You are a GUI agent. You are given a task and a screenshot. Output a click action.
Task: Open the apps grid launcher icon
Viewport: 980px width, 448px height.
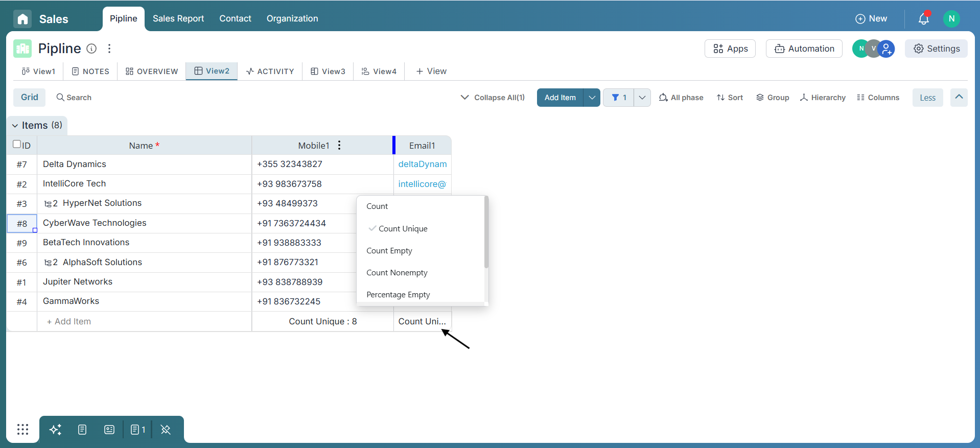click(x=22, y=430)
